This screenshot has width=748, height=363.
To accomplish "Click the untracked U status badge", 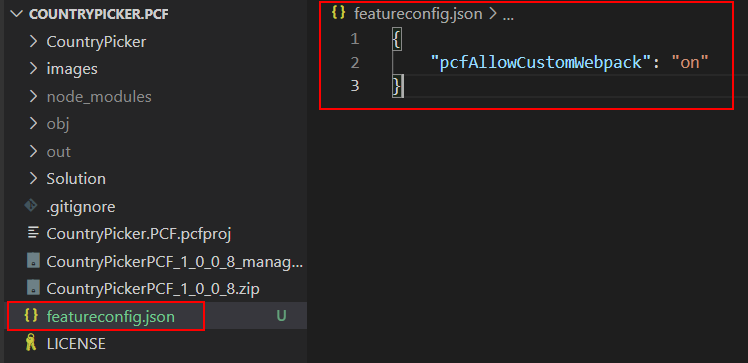I will click(x=281, y=316).
